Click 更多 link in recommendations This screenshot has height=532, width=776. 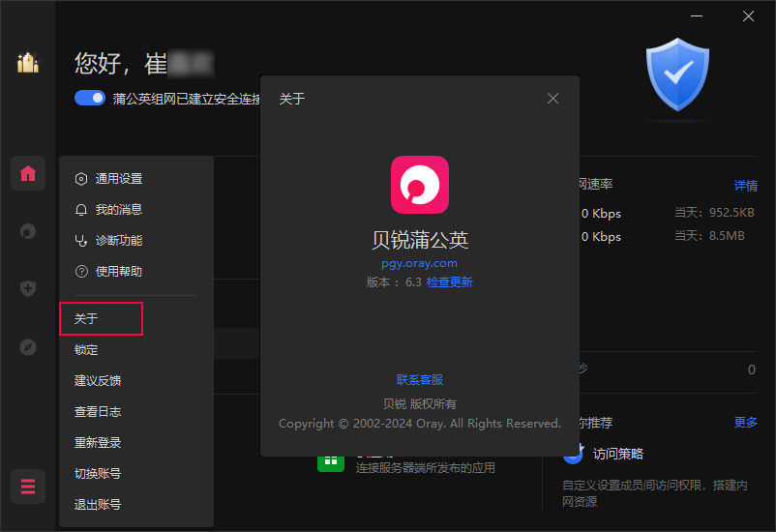(x=746, y=422)
